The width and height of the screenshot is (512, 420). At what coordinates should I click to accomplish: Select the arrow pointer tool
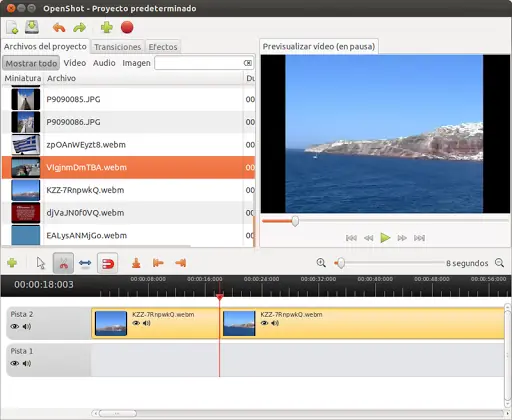click(x=41, y=263)
